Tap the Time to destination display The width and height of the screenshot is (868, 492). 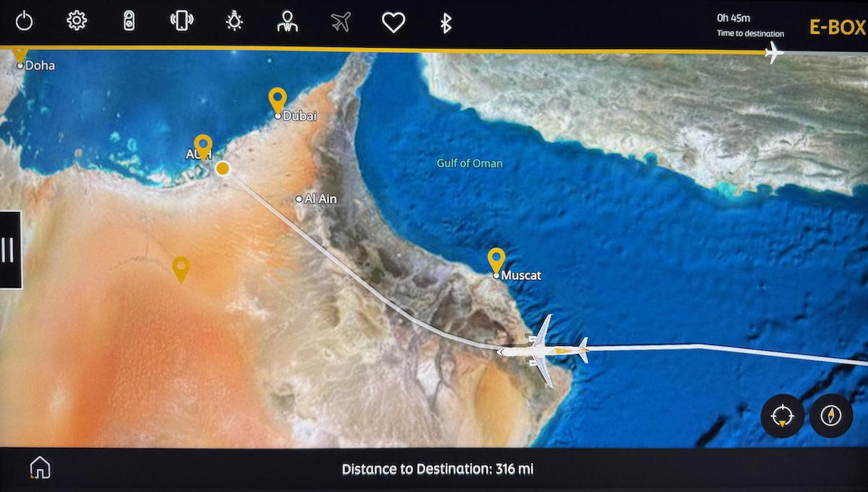point(749,26)
